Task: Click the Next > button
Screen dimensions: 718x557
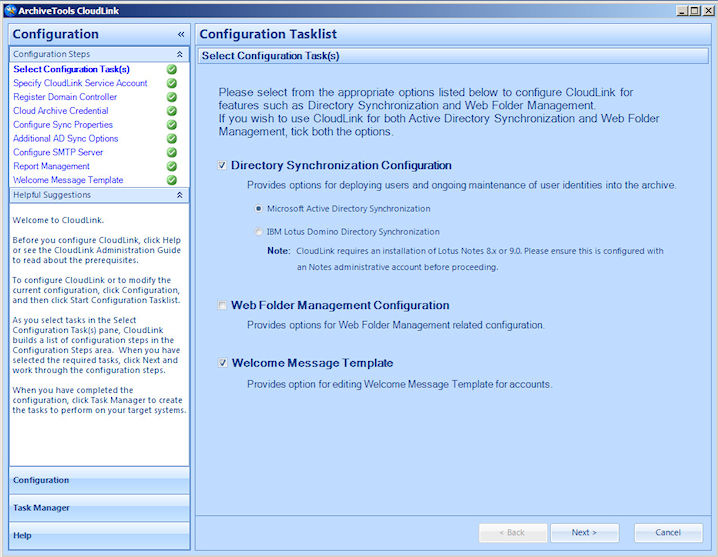Action: point(584,532)
